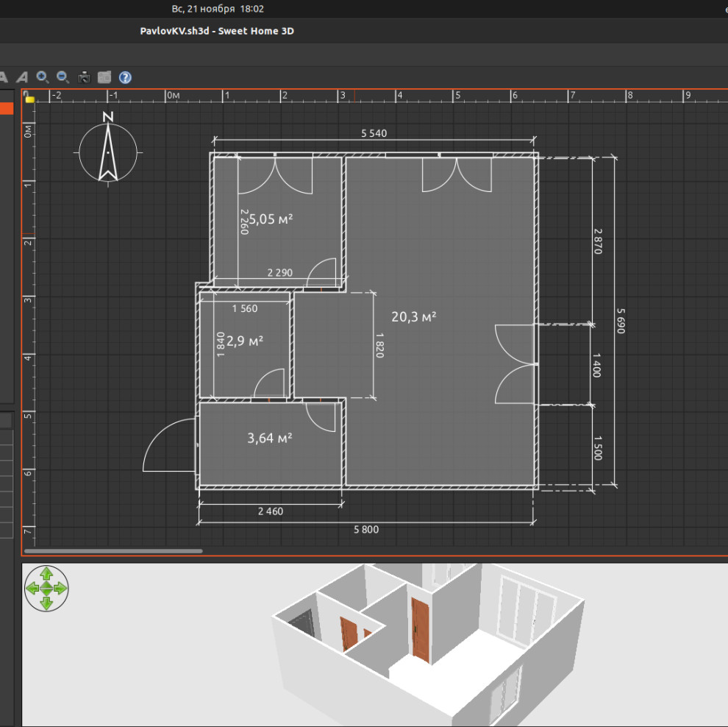Click the bold text style icon
The height and width of the screenshot is (727, 728).
click(x=4, y=77)
